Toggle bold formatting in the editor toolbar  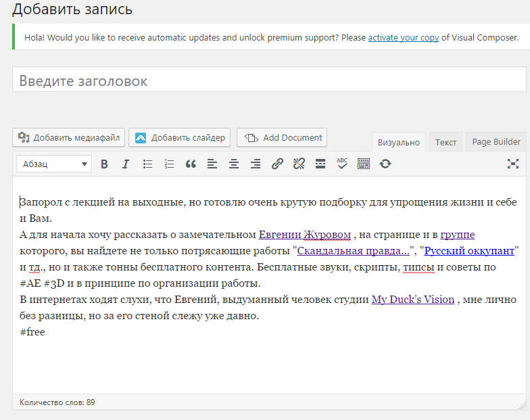tap(104, 164)
